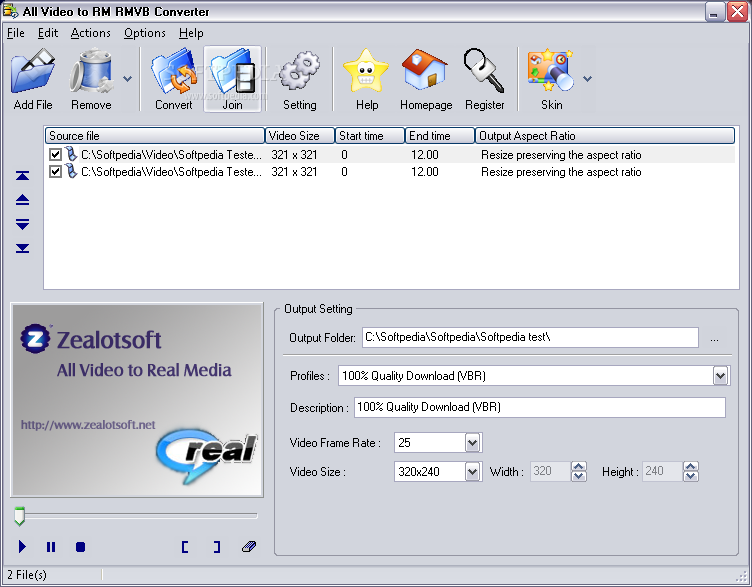752x587 pixels.
Task: Click the Description text field
Action: pyautogui.click(x=540, y=407)
